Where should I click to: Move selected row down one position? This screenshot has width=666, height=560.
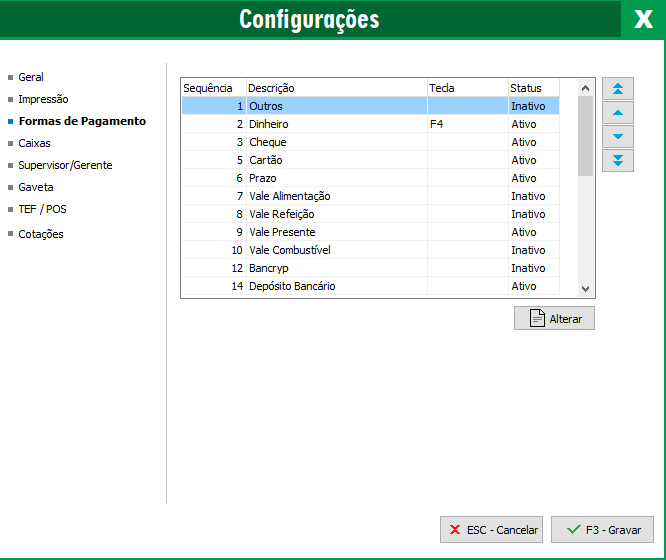point(617,136)
